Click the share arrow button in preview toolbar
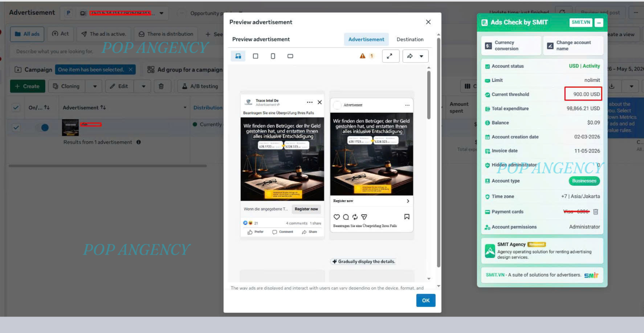This screenshot has width=644, height=333. click(410, 56)
